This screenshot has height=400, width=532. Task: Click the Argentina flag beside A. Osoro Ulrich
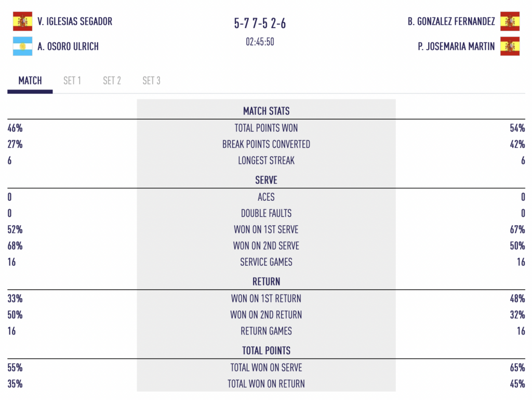coord(22,46)
